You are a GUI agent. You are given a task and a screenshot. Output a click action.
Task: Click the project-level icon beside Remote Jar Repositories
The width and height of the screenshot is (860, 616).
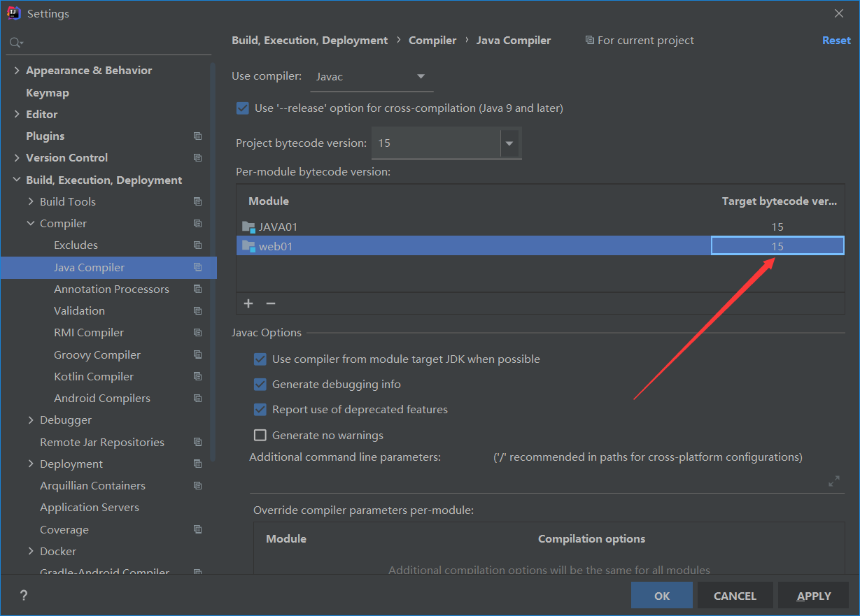(x=198, y=443)
